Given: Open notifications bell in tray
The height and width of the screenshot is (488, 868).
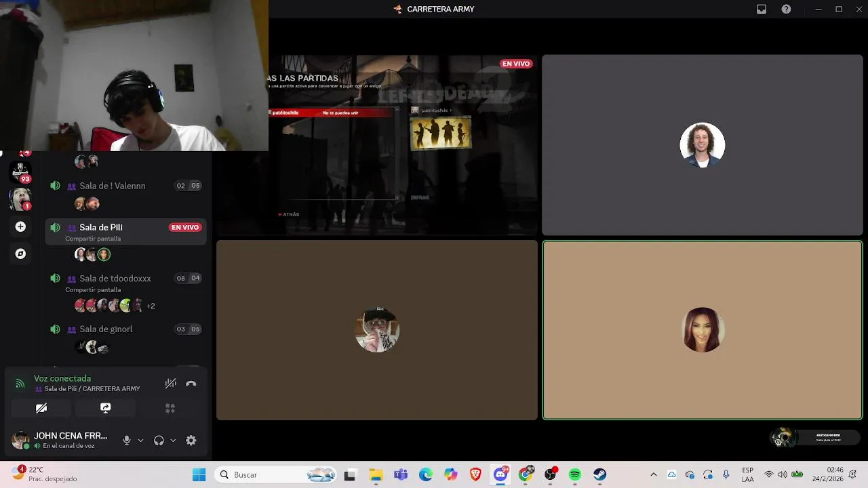Looking at the screenshot, I should [853, 474].
